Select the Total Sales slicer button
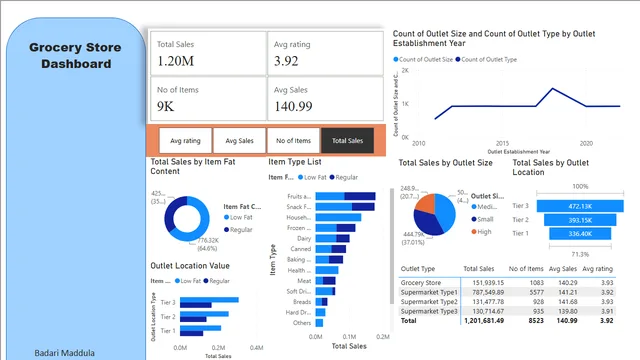Viewport: 640px width, 360px height. coord(347,140)
